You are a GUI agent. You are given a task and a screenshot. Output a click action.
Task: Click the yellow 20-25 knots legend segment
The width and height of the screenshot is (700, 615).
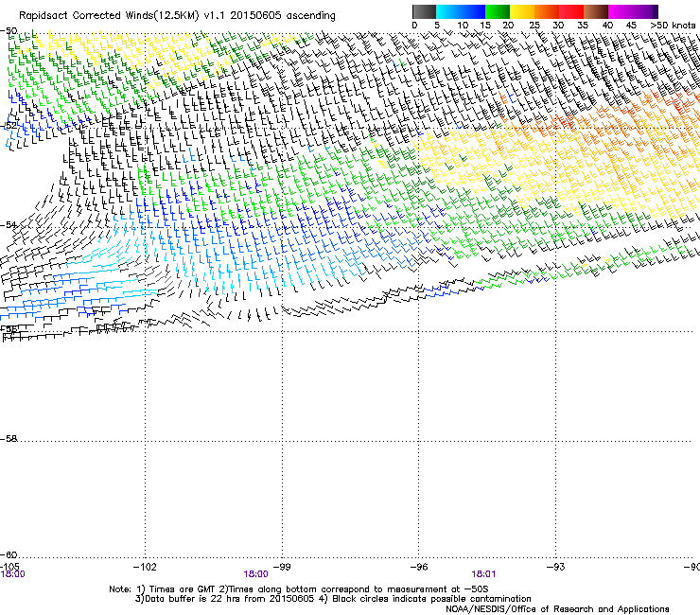tap(522, 11)
